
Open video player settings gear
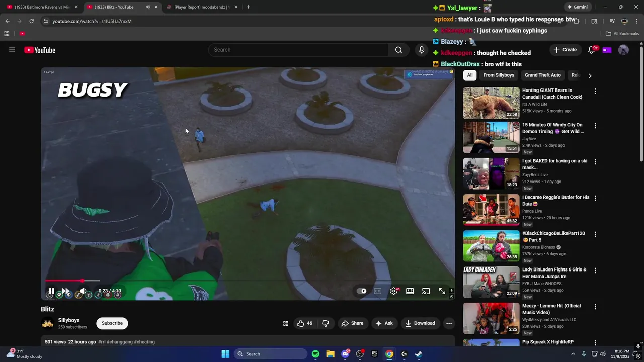[x=394, y=291]
